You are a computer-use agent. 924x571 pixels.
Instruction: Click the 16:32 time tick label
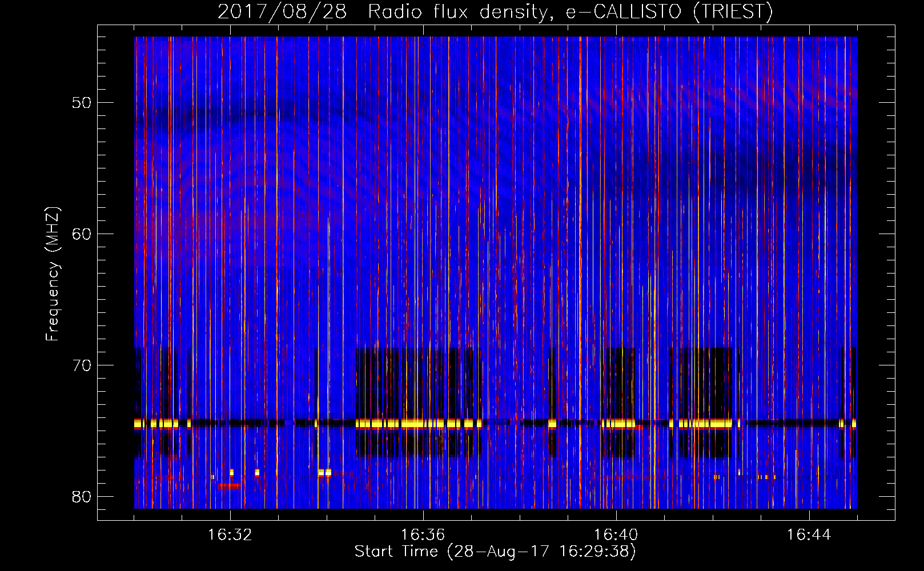pyautogui.click(x=230, y=535)
